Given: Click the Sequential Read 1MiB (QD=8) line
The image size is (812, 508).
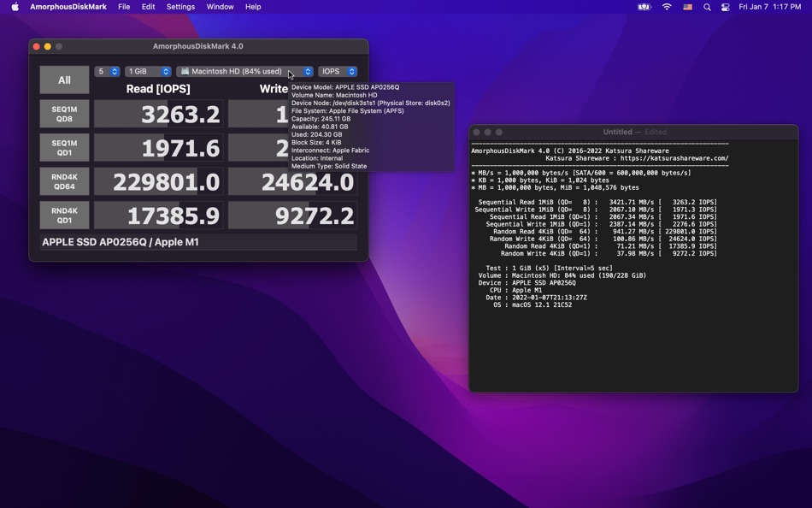Looking at the screenshot, I should pos(597,202).
